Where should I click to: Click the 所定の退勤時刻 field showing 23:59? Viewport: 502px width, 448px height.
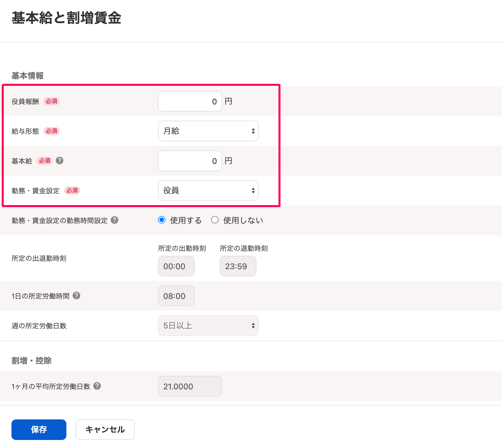click(238, 266)
